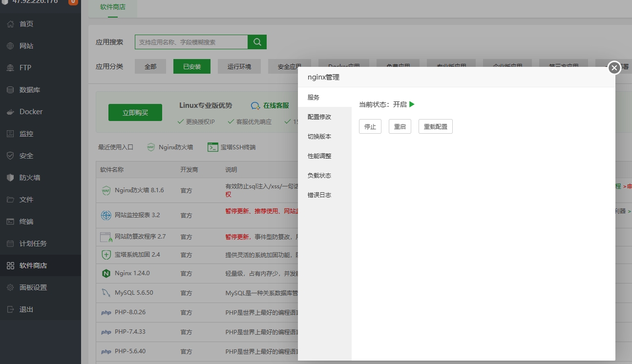Click the 安全 shield icon
Screen dimensions: 632x364
tap(10, 156)
